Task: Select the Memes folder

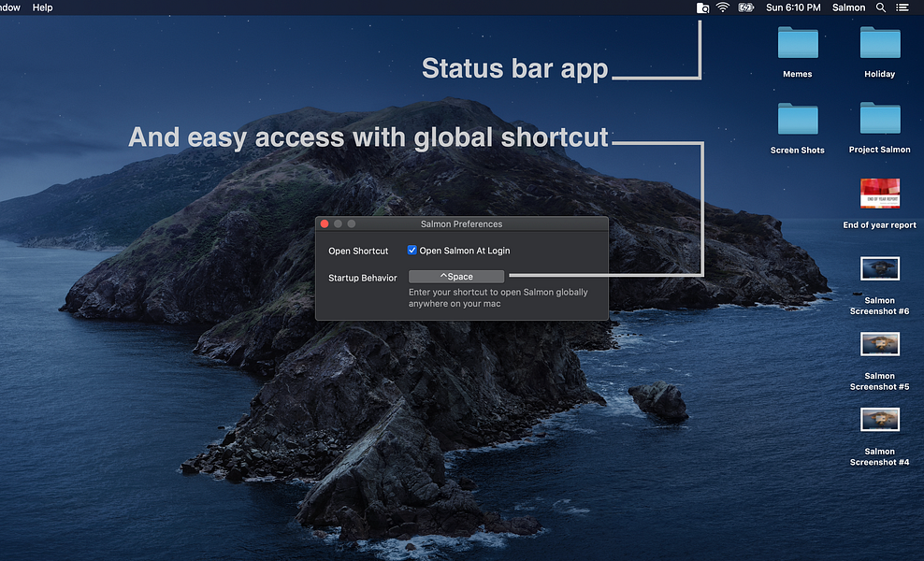Action: tap(798, 42)
